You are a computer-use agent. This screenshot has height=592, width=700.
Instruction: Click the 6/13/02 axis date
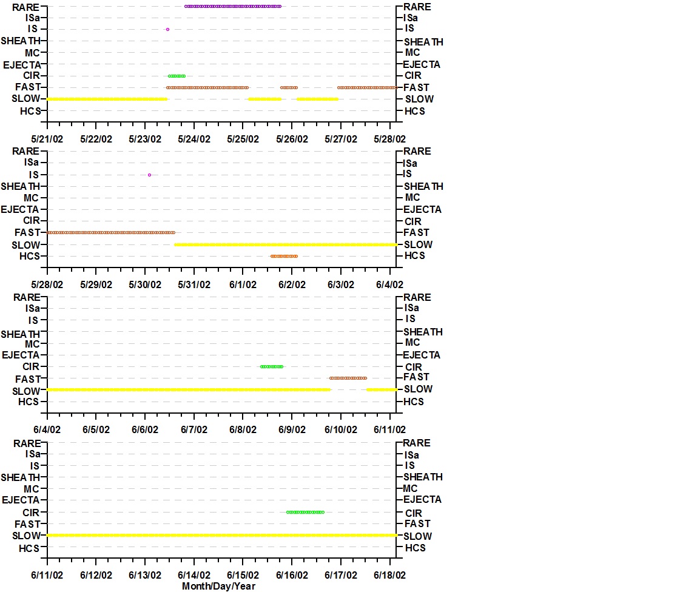pyautogui.click(x=145, y=575)
